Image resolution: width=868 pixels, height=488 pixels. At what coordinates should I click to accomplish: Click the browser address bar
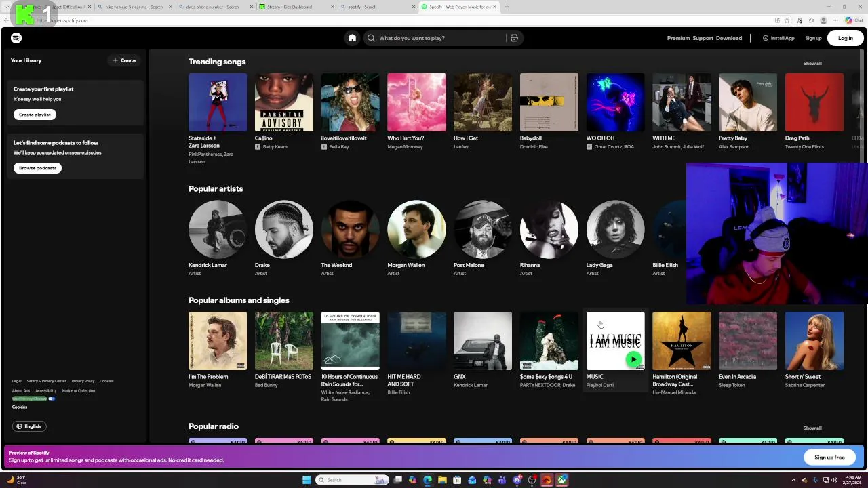click(407, 20)
